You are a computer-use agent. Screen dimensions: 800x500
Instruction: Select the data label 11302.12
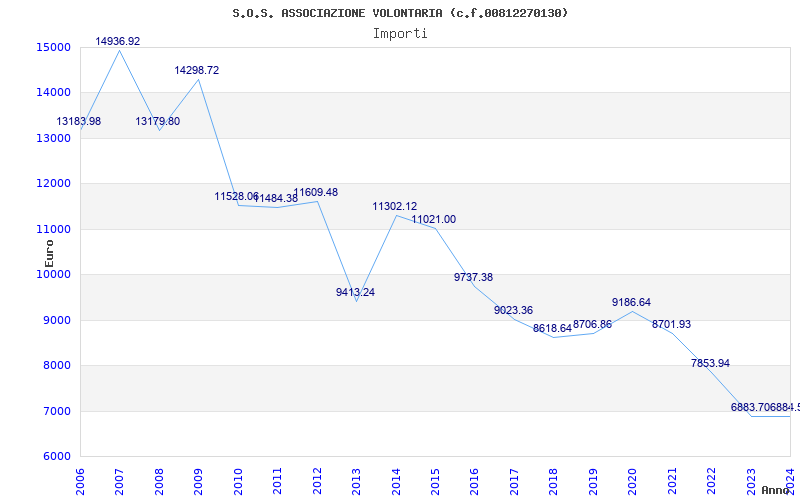tap(394, 207)
